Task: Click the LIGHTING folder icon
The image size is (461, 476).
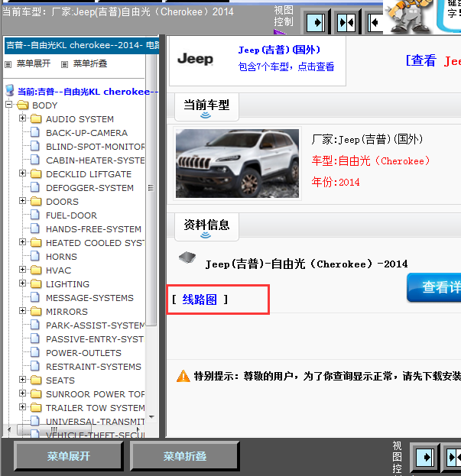Action: coord(36,283)
